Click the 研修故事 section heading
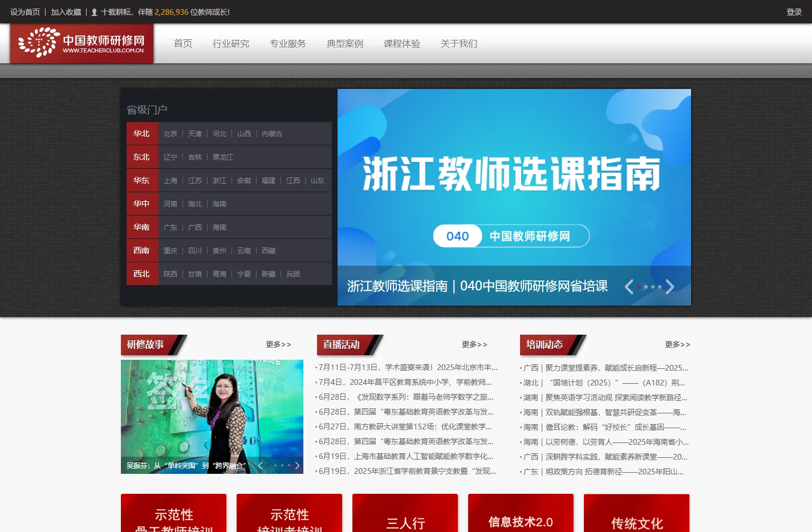 pyautogui.click(x=145, y=344)
